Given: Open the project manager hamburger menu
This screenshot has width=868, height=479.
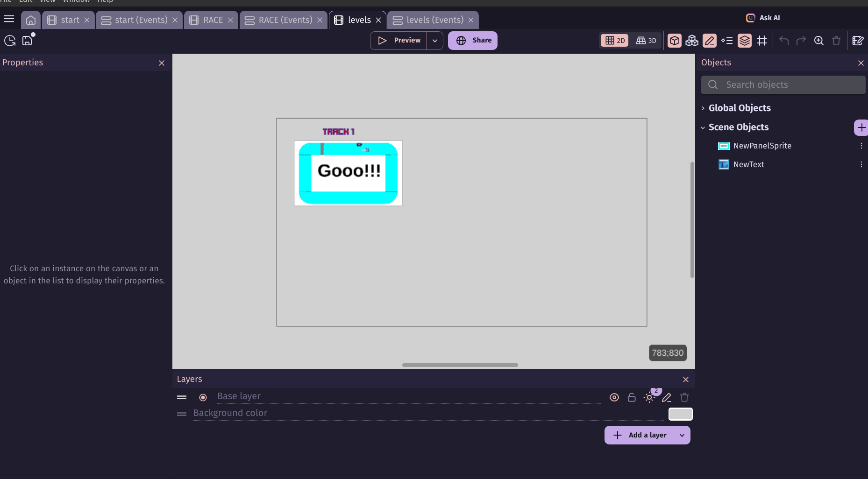Looking at the screenshot, I should (9, 19).
